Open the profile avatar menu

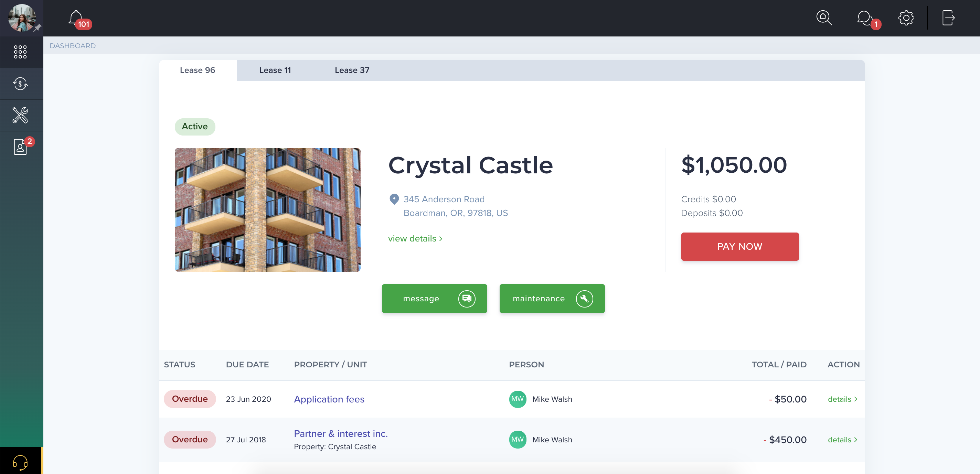click(22, 18)
